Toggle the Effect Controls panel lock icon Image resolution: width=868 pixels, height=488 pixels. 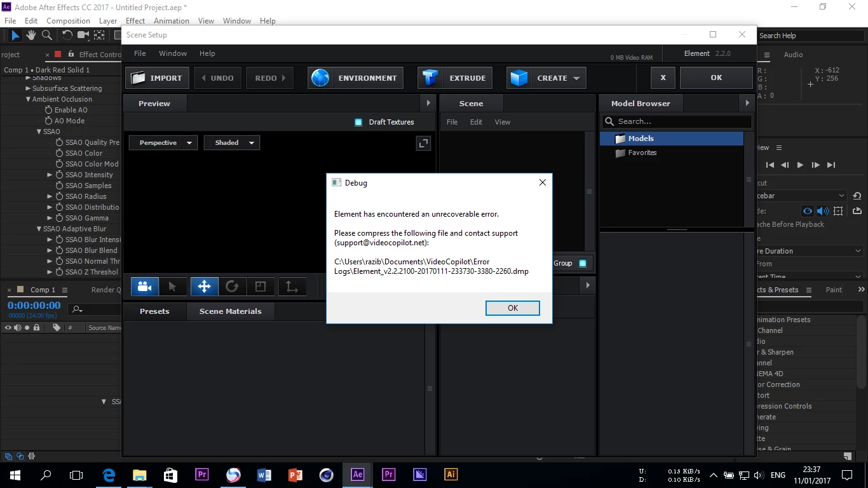click(x=70, y=55)
